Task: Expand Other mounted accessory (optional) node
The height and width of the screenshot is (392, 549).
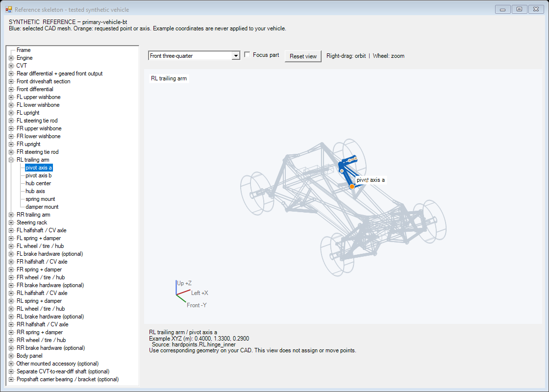Action: pyautogui.click(x=11, y=364)
